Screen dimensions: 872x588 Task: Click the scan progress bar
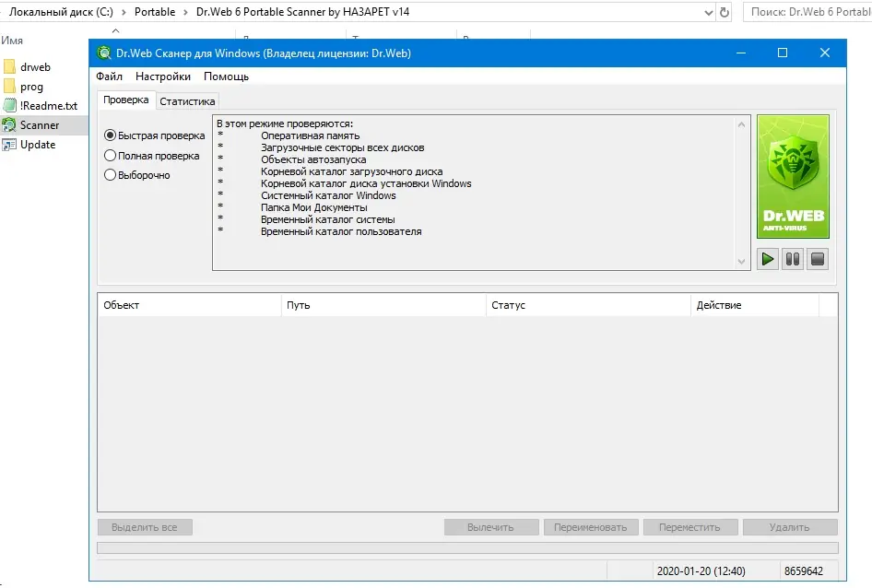pos(467,548)
